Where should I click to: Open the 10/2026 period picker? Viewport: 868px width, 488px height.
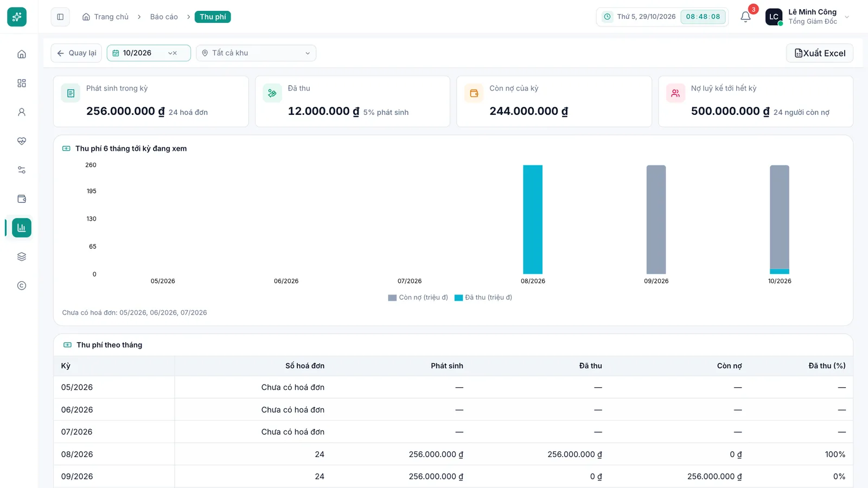(149, 53)
